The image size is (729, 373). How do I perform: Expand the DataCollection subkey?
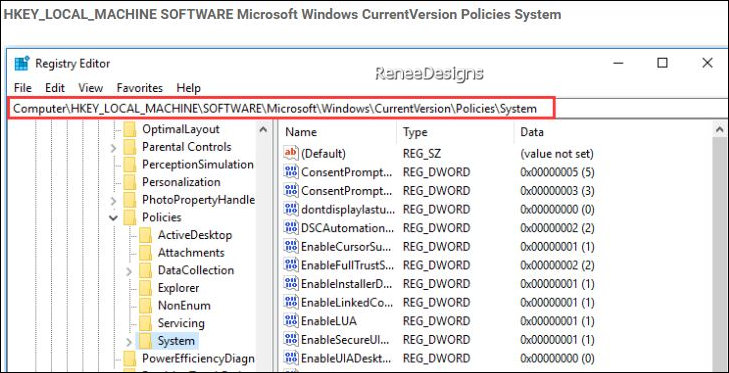pos(129,272)
